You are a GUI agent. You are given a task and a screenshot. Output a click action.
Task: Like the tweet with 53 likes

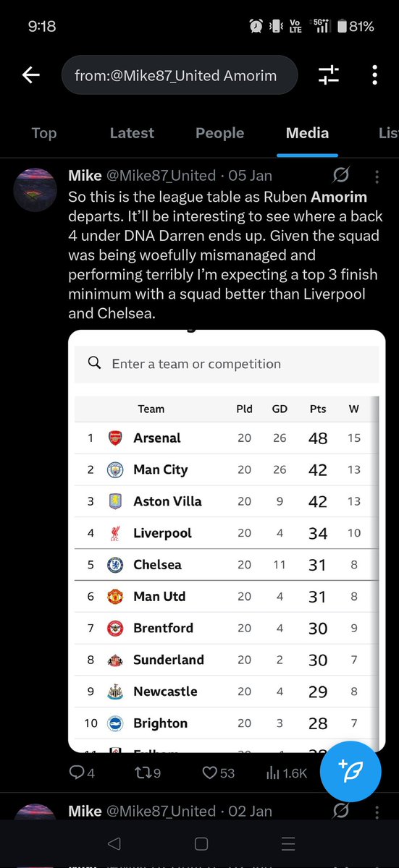tap(218, 773)
